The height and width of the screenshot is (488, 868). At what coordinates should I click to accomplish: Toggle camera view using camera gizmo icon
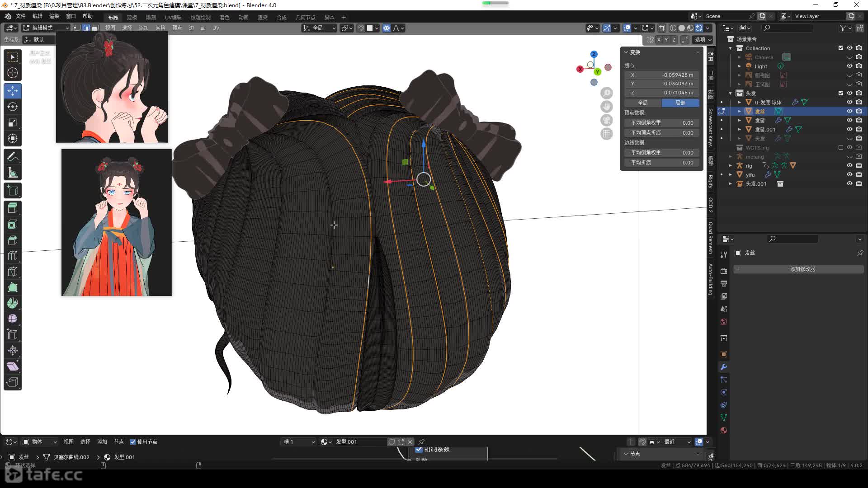[x=607, y=120]
